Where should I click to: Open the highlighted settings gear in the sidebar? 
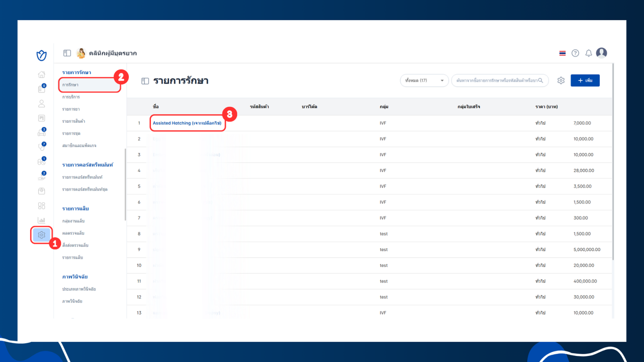click(x=41, y=235)
